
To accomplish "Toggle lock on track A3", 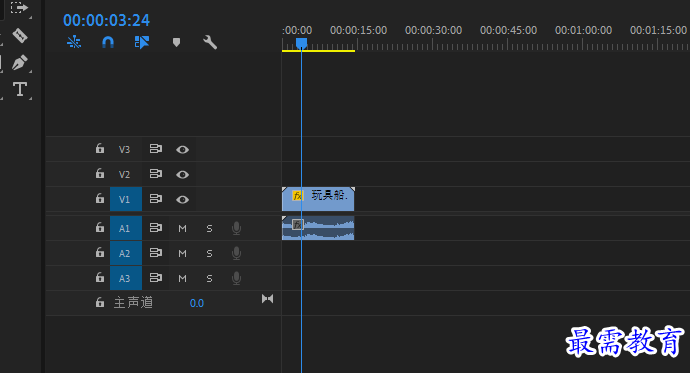I will [100, 278].
